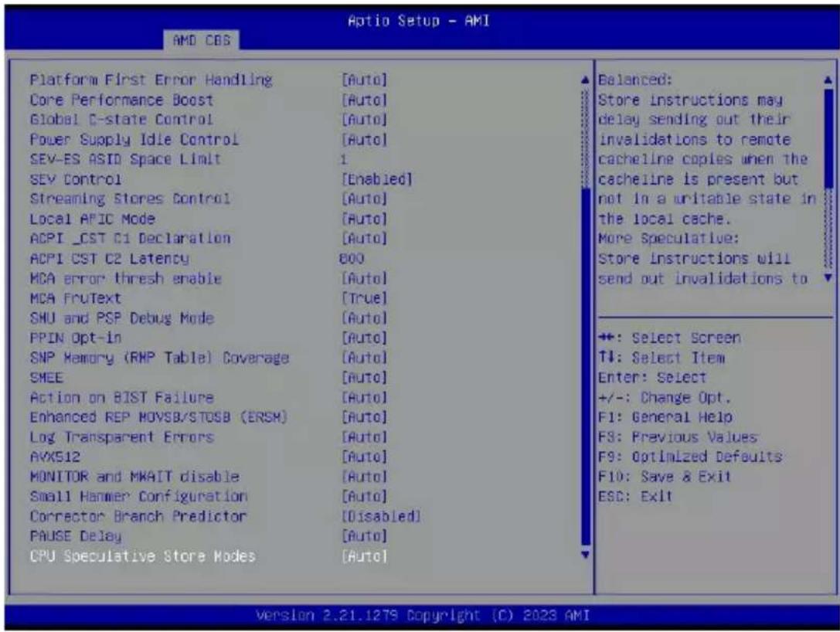Toggle MCA FruText True value
840x632 pixels.
(364, 298)
